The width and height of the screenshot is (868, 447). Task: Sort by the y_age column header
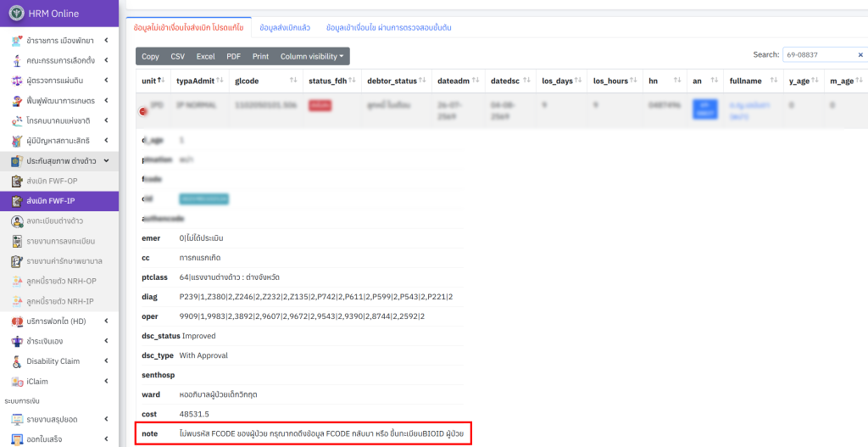(x=804, y=81)
